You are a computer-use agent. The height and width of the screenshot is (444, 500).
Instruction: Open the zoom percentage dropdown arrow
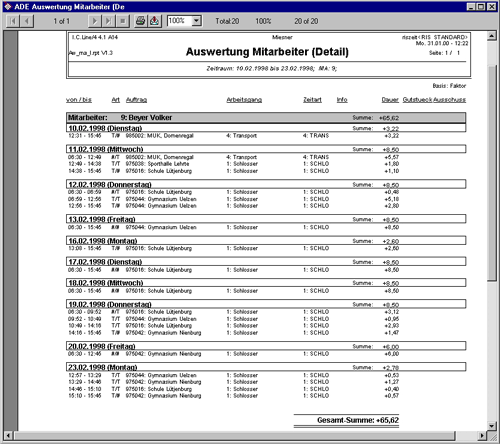tap(197, 21)
